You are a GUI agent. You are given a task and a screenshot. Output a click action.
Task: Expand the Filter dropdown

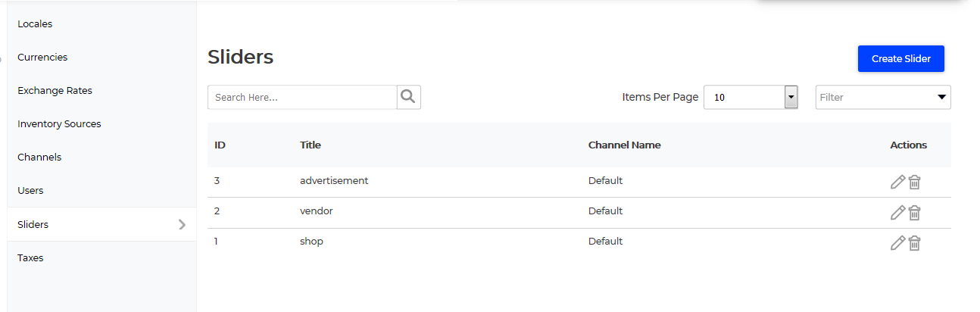(883, 97)
